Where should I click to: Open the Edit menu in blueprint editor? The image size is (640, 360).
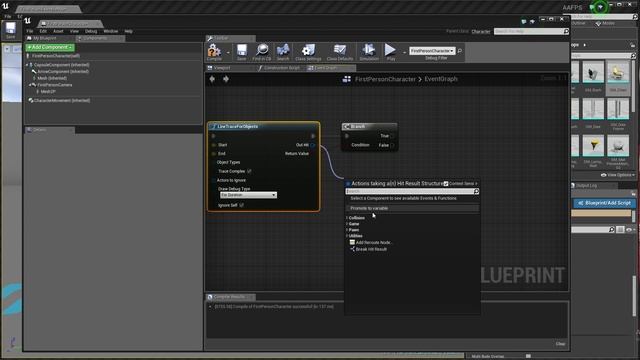(x=43, y=31)
